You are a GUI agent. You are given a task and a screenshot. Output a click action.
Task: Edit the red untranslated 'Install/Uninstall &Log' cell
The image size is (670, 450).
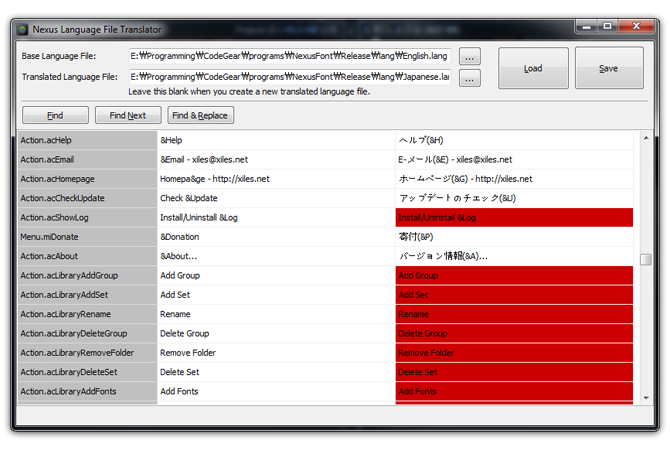pos(514,218)
